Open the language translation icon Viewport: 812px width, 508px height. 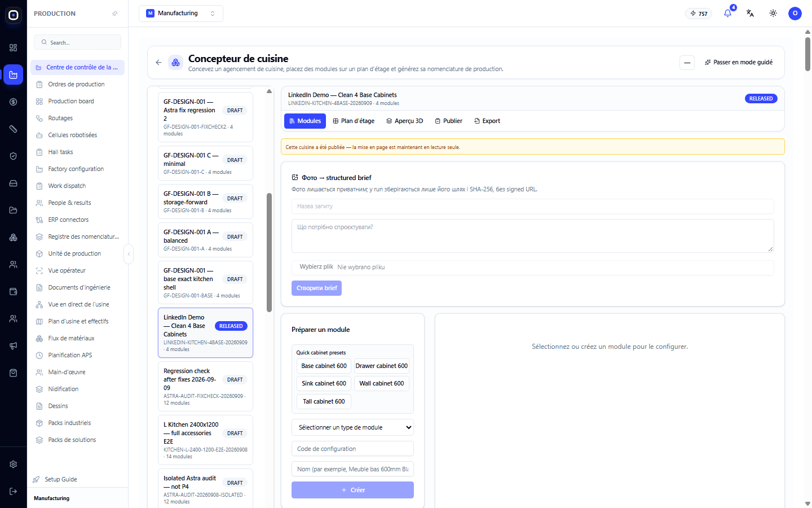[x=751, y=13]
